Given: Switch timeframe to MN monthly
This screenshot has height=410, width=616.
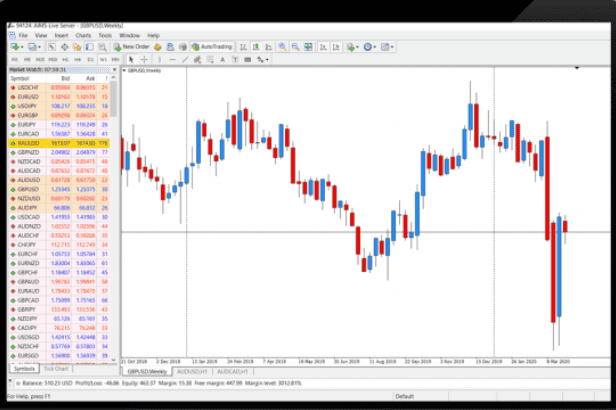Looking at the screenshot, I should pyautogui.click(x=116, y=59).
